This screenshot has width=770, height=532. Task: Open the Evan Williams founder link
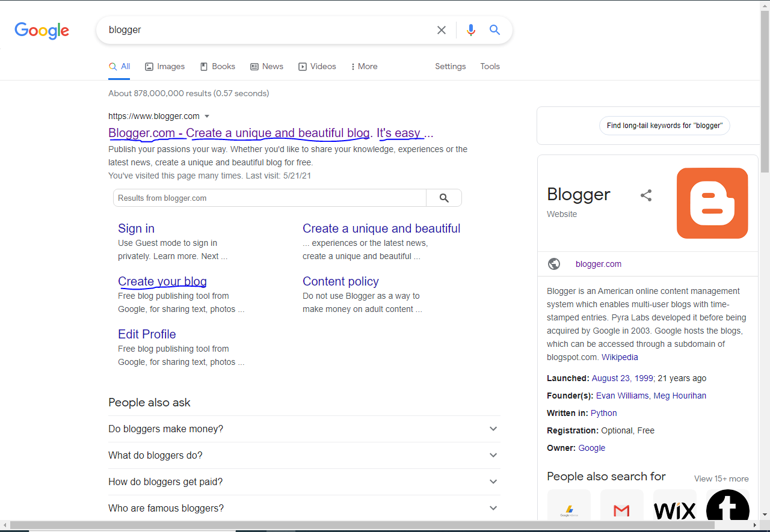[622, 396]
